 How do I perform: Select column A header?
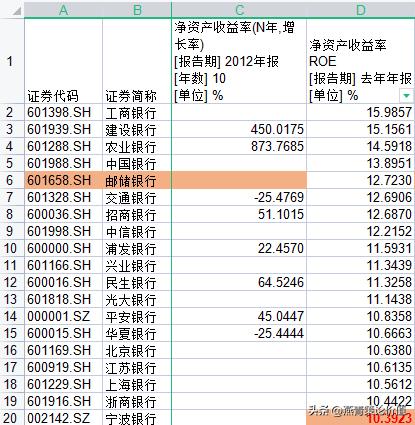coord(63,10)
